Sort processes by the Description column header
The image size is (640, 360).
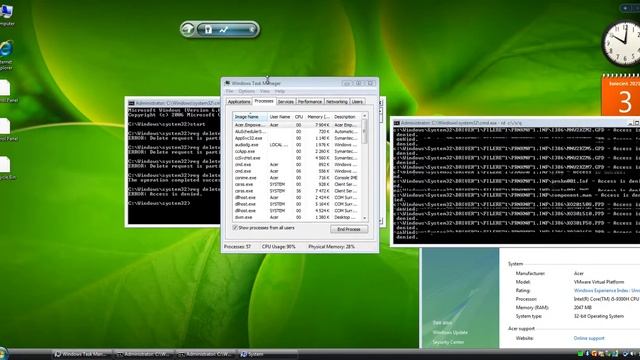(x=346, y=117)
